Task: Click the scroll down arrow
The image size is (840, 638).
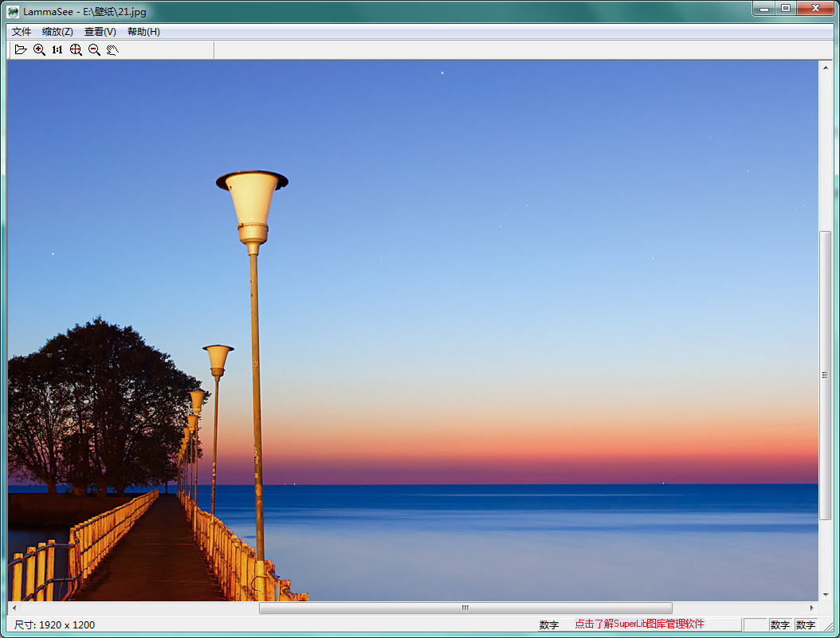Action: point(825,595)
